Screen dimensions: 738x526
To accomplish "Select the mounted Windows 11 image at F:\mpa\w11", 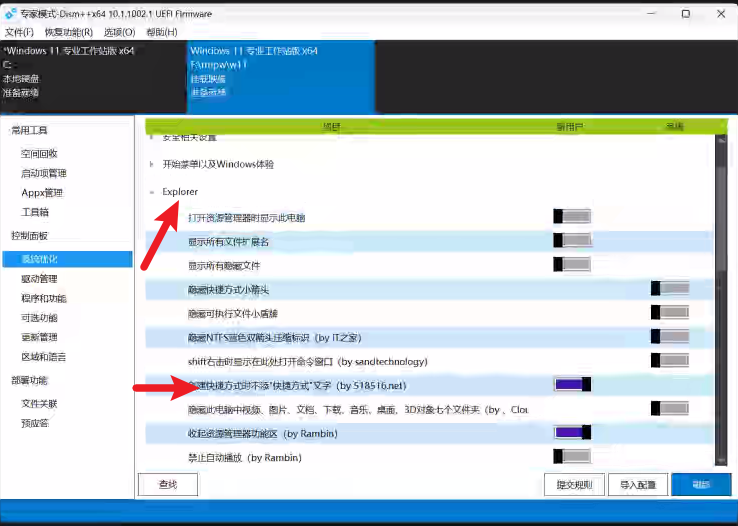I will pos(281,71).
